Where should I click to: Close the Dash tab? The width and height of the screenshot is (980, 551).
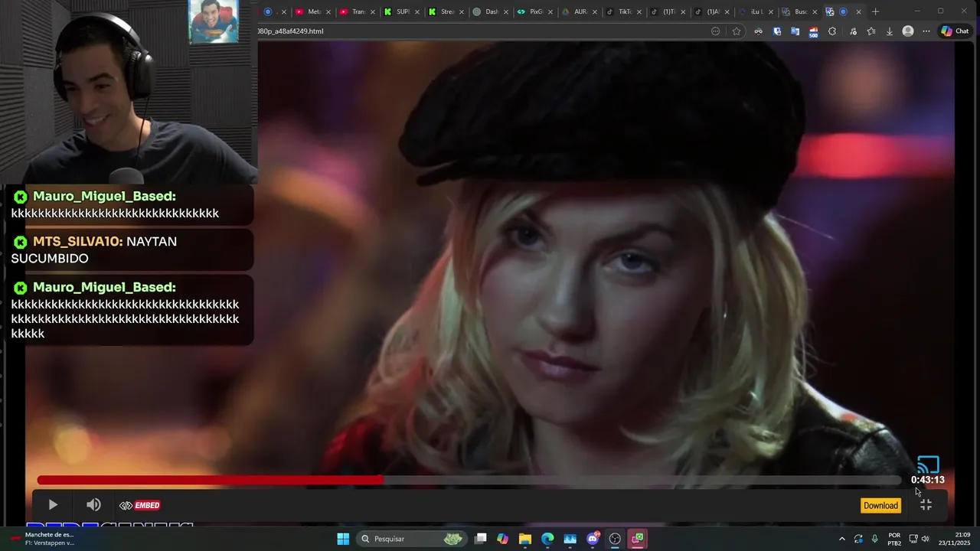coord(506,11)
